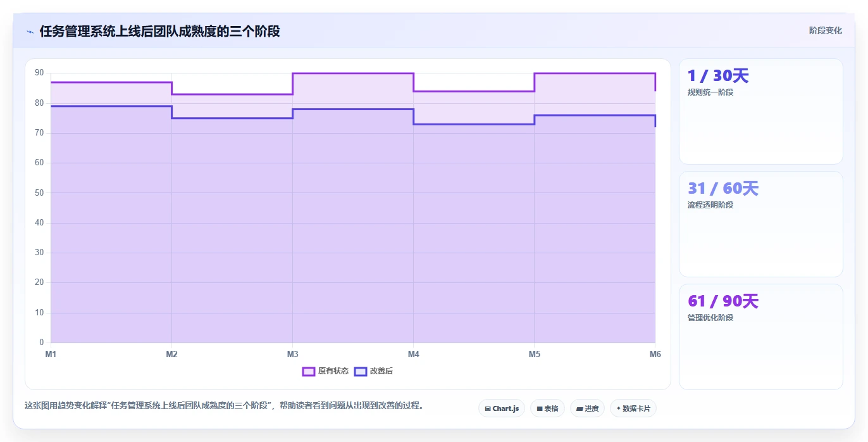Select the Chart.js tag
868x442 pixels.
pos(502,408)
